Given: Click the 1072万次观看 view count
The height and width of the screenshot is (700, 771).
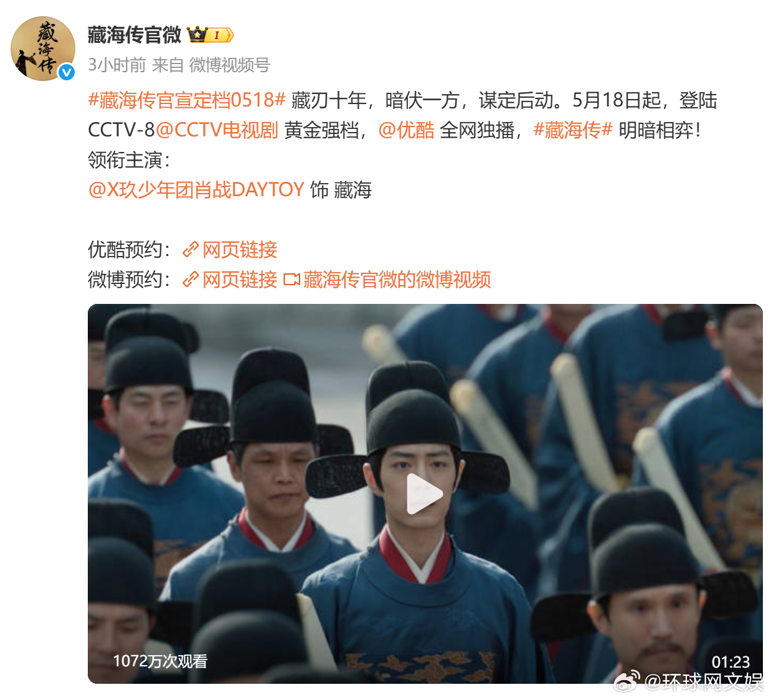Looking at the screenshot, I should point(160,661).
